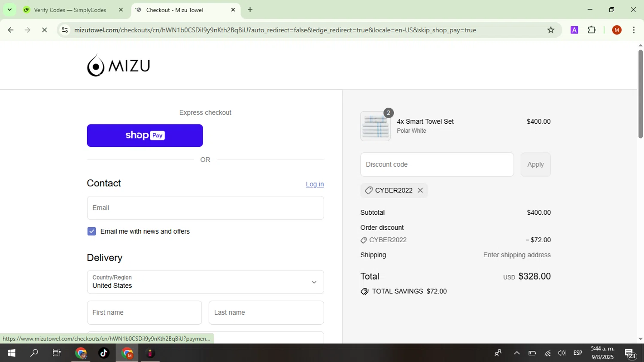Switch to Verify Codes — SimplyCodes tab
This screenshot has height=362, width=644.
click(x=70, y=10)
